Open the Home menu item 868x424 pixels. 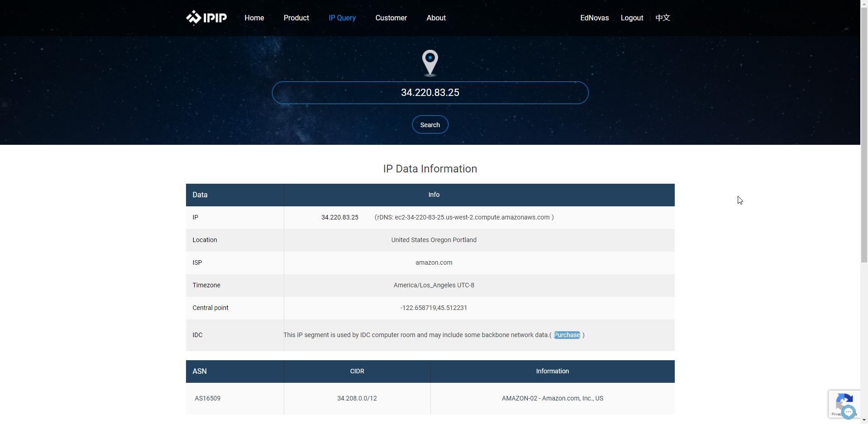(x=254, y=18)
